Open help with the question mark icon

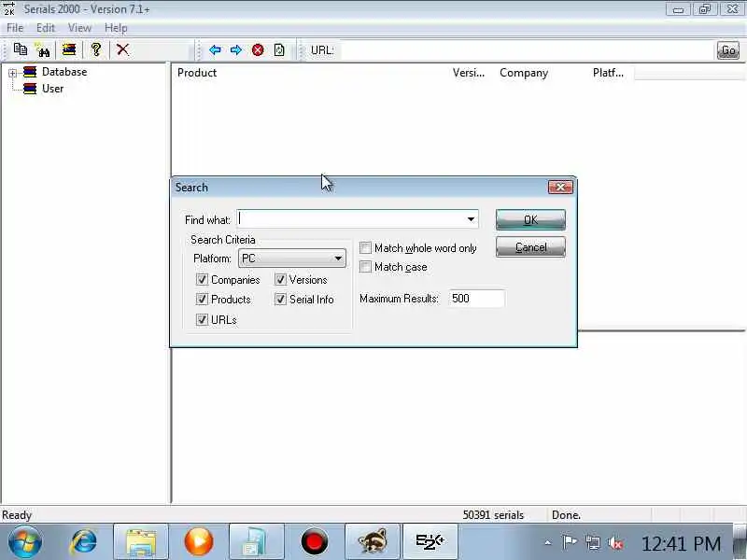pos(96,49)
